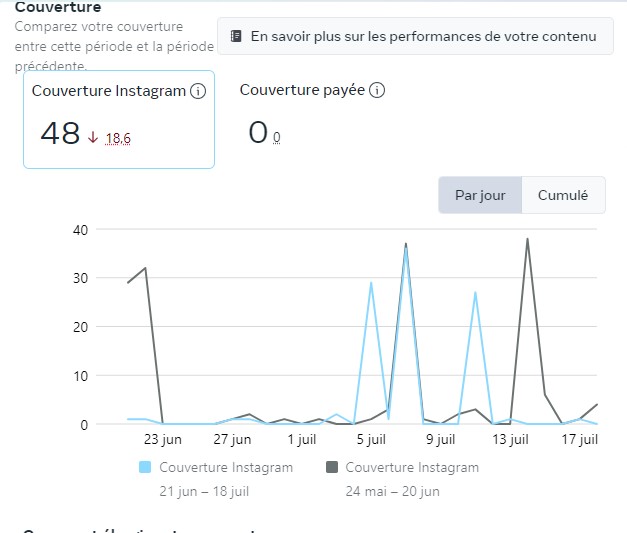Click the red down arrow next to 18,6
This screenshot has width=627, height=533.
pyautogui.click(x=93, y=138)
